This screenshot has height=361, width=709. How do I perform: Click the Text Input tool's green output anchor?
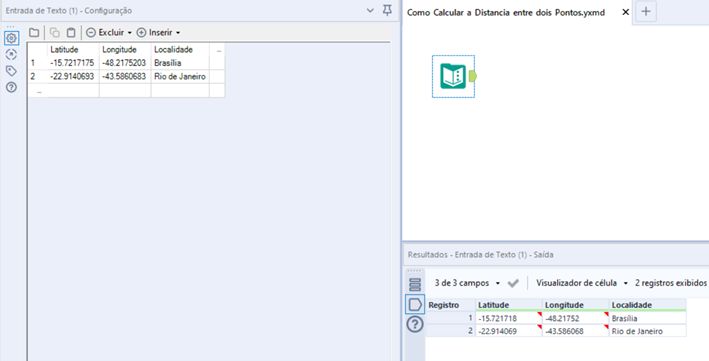473,76
